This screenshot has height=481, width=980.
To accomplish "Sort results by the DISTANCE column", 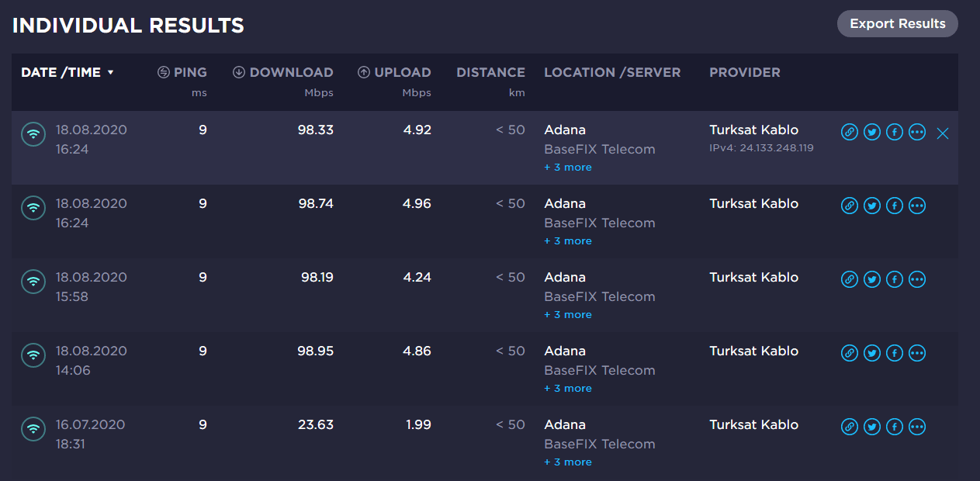I will point(490,71).
